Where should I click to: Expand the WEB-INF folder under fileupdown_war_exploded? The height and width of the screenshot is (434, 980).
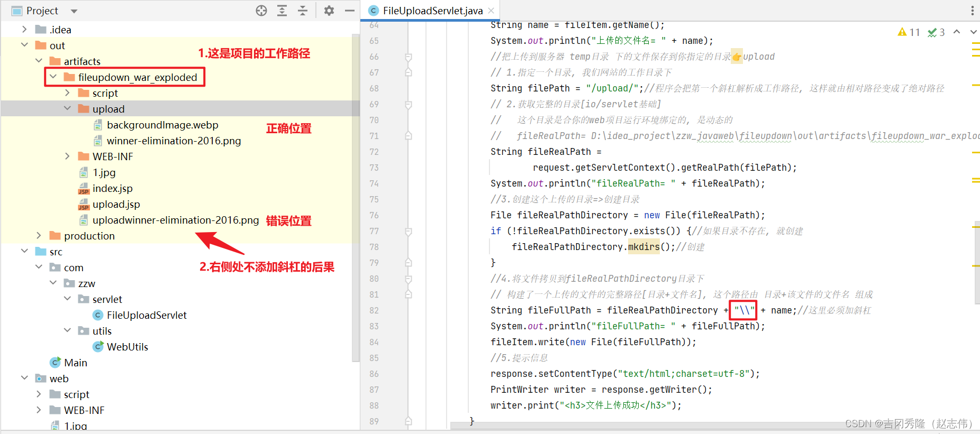click(67, 156)
